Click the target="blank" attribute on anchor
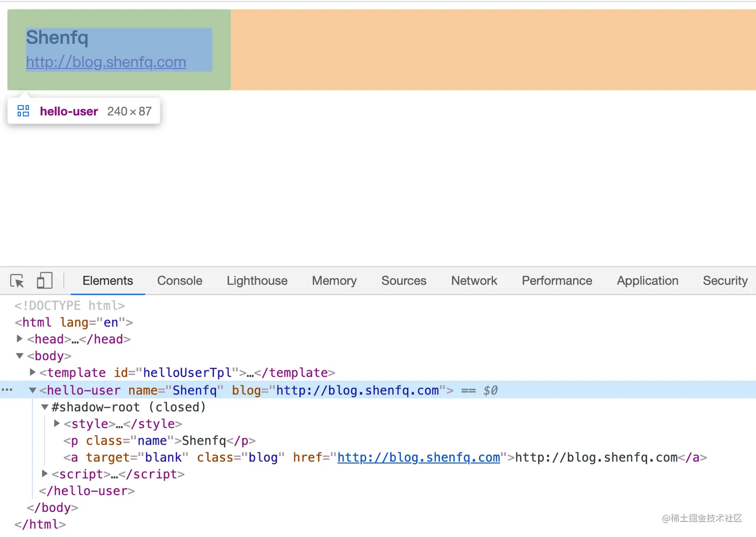The image size is (756, 537). coord(137,457)
